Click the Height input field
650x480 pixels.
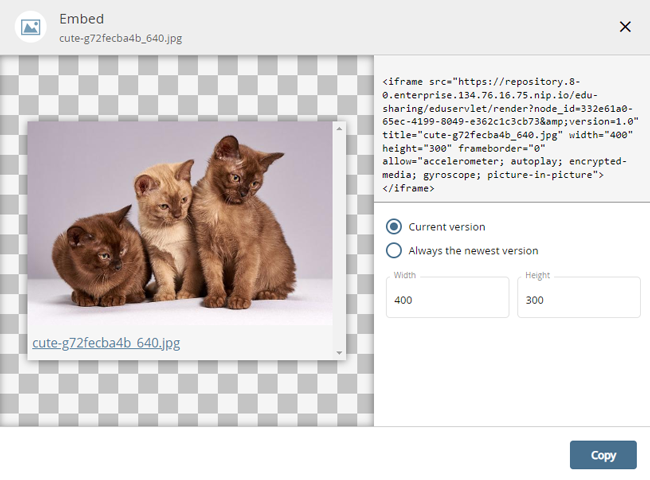[578, 300]
